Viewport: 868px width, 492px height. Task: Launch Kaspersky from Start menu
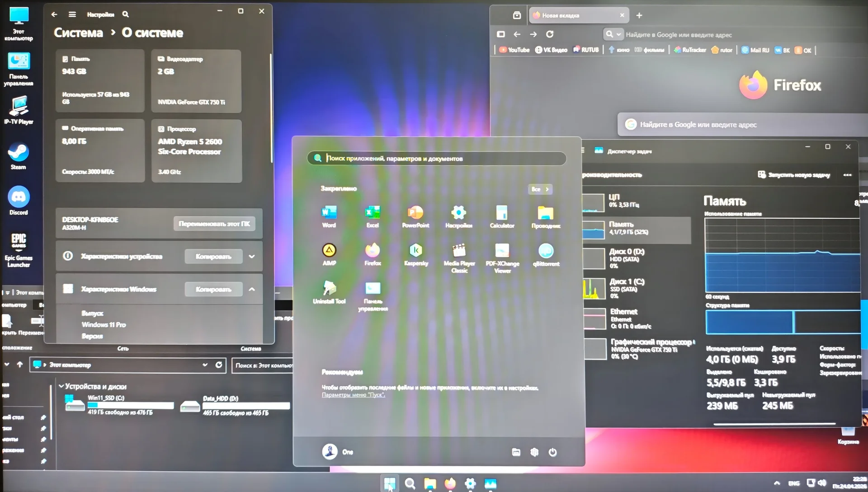(416, 254)
